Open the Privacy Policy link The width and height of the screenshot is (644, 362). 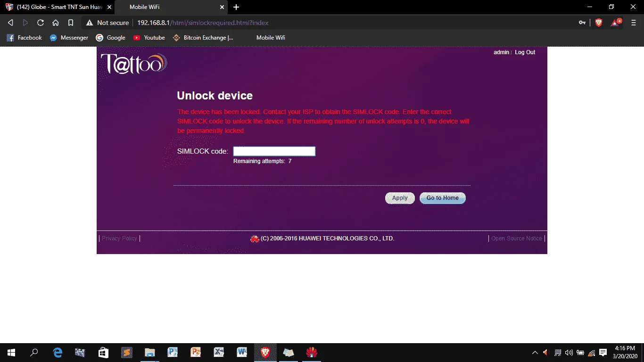click(119, 239)
